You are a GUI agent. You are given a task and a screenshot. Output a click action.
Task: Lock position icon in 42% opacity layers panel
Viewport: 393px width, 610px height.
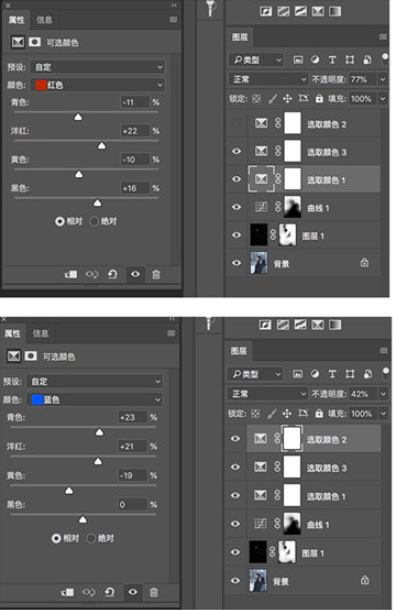[x=287, y=413]
